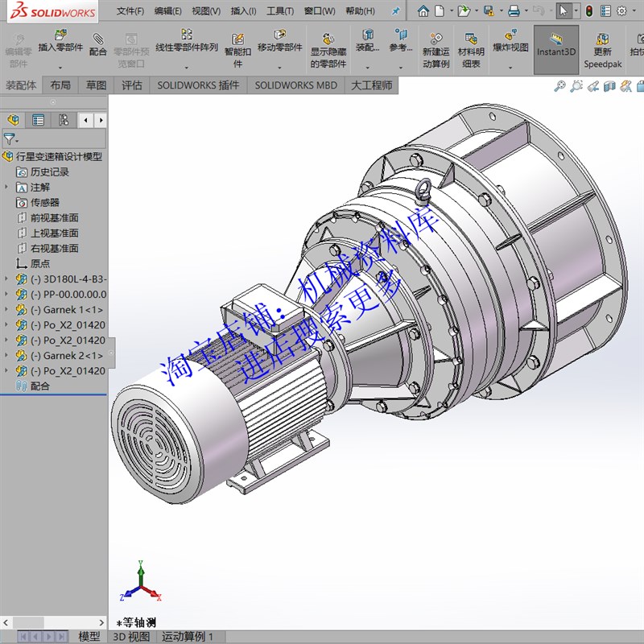This screenshot has width=644, height=644.
Task: Click the filter funnel in feature tree
Action: point(10,139)
